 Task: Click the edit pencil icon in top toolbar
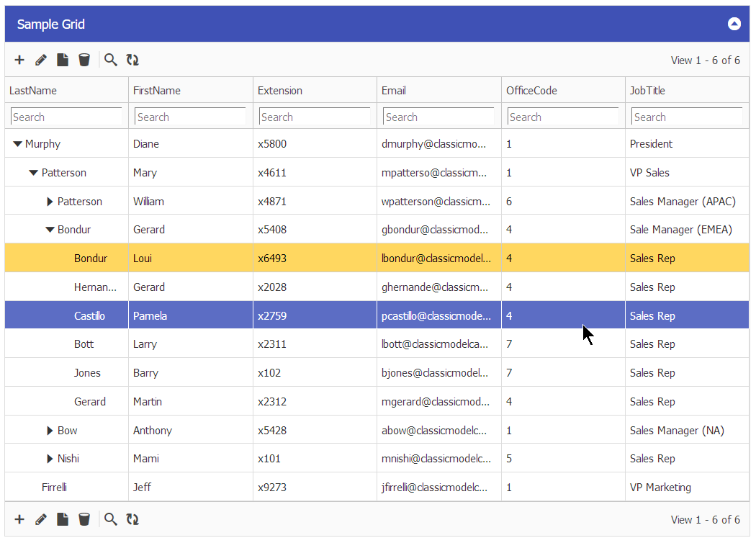tap(41, 60)
